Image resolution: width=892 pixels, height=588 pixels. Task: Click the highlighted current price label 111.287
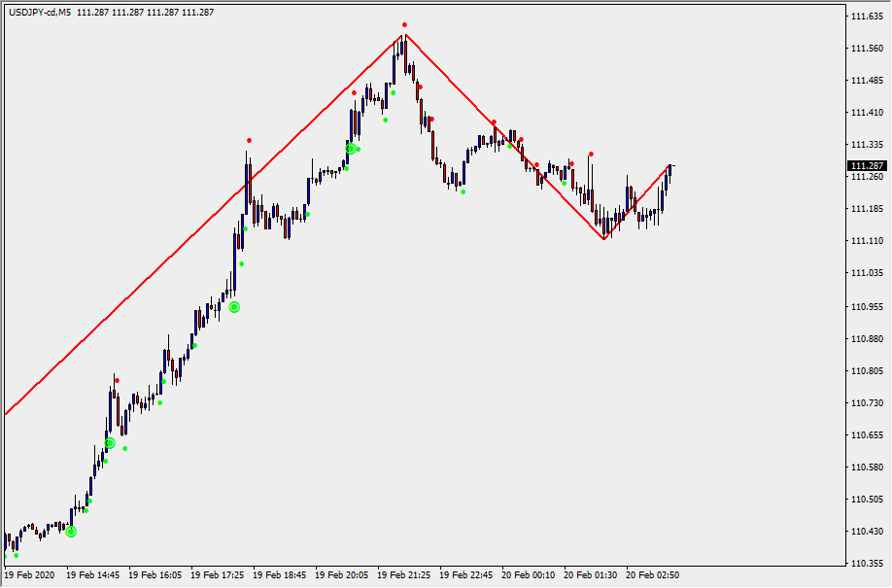click(x=867, y=166)
